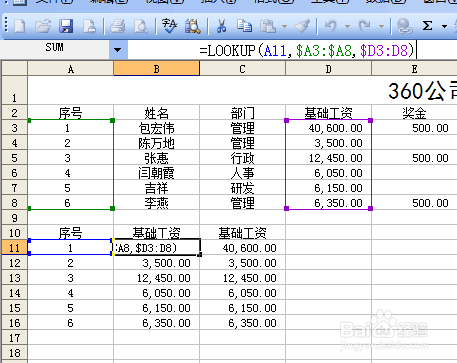Select highlighted column B header
The width and height of the screenshot is (457, 363).
point(157,69)
